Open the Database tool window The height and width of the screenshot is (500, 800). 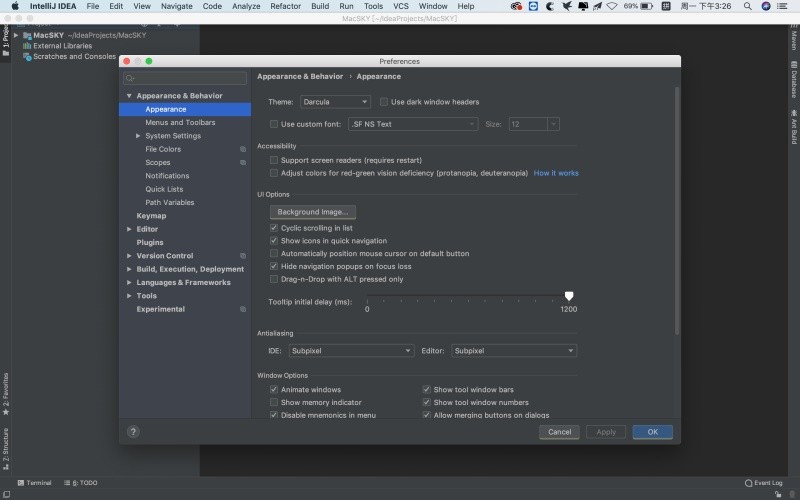[x=794, y=79]
